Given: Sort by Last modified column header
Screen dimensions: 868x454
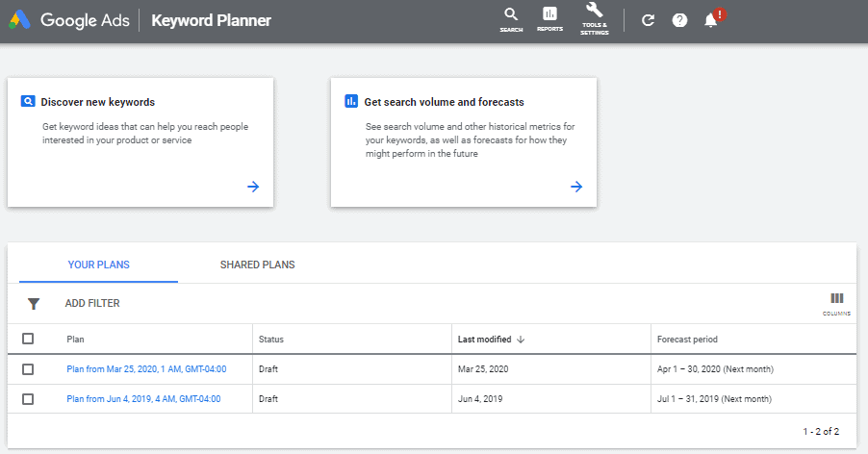Looking at the screenshot, I should 484,339.
